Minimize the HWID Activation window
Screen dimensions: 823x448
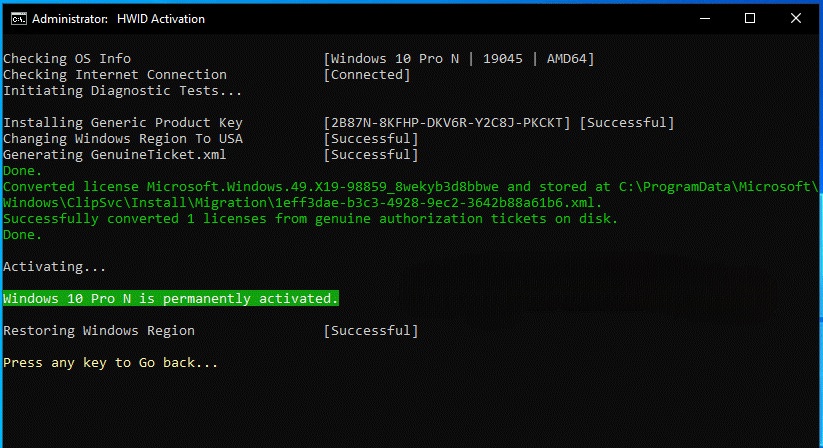click(x=705, y=18)
